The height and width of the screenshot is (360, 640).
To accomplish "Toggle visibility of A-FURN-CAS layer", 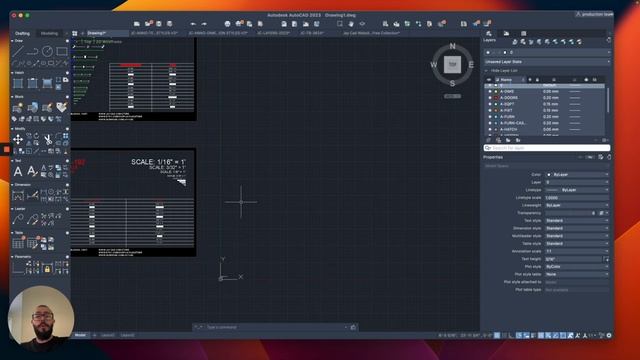I will tap(490, 123).
